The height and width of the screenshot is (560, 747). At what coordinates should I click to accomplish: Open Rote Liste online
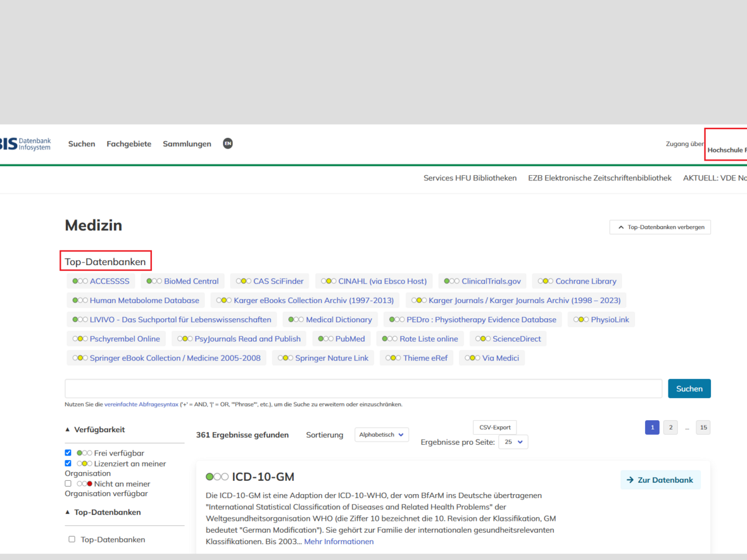(420, 339)
